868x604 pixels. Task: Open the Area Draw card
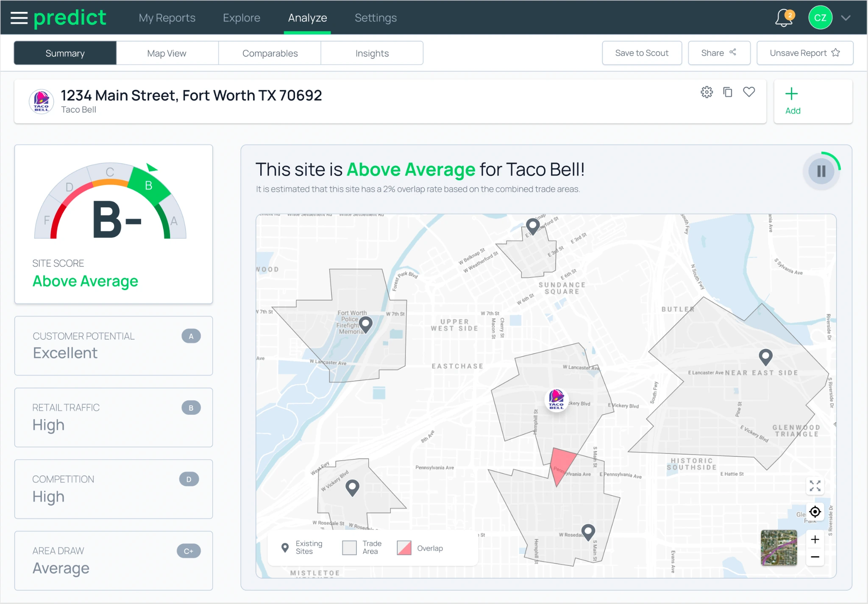[x=114, y=561]
